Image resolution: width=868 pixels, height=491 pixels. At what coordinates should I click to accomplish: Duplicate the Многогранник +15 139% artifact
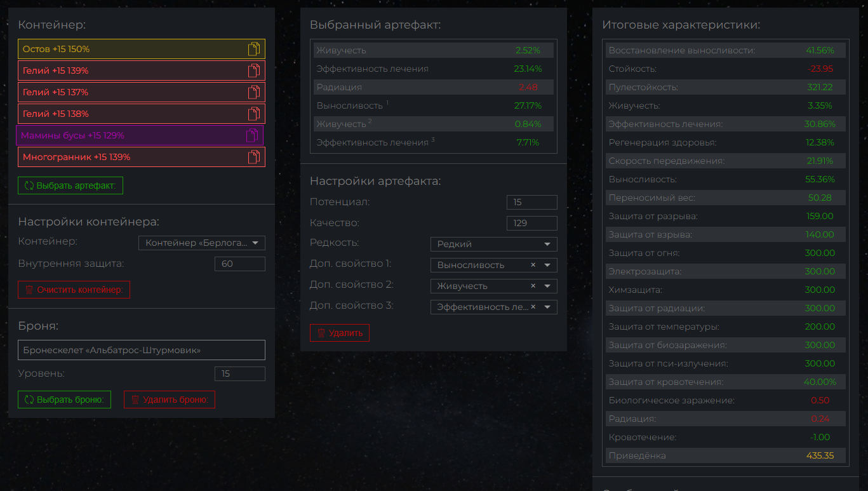(254, 157)
